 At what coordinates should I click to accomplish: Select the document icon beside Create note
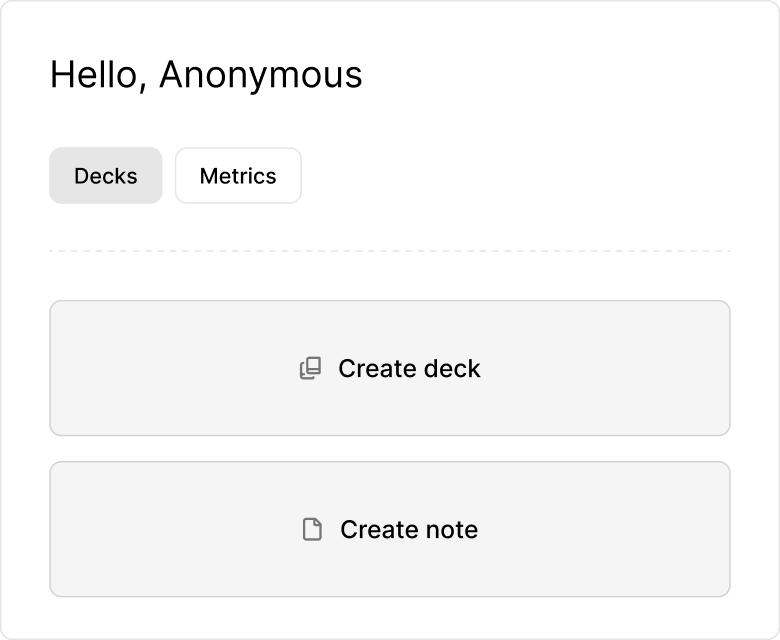(x=312, y=529)
